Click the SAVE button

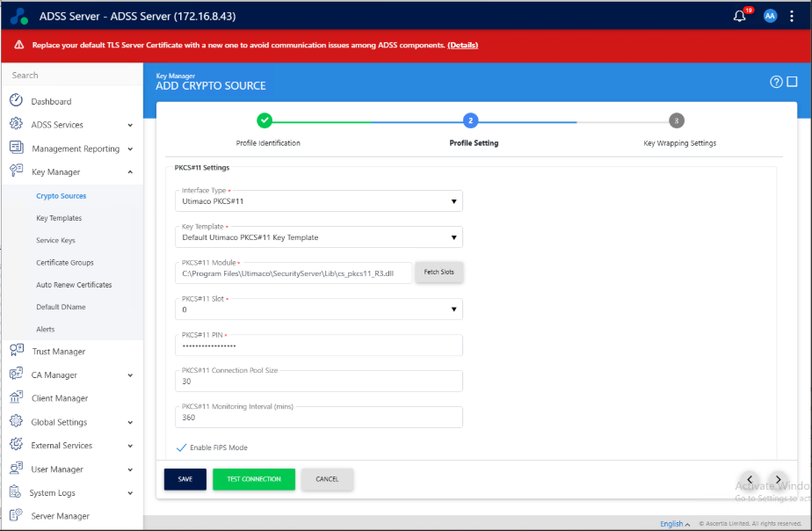[x=185, y=479]
